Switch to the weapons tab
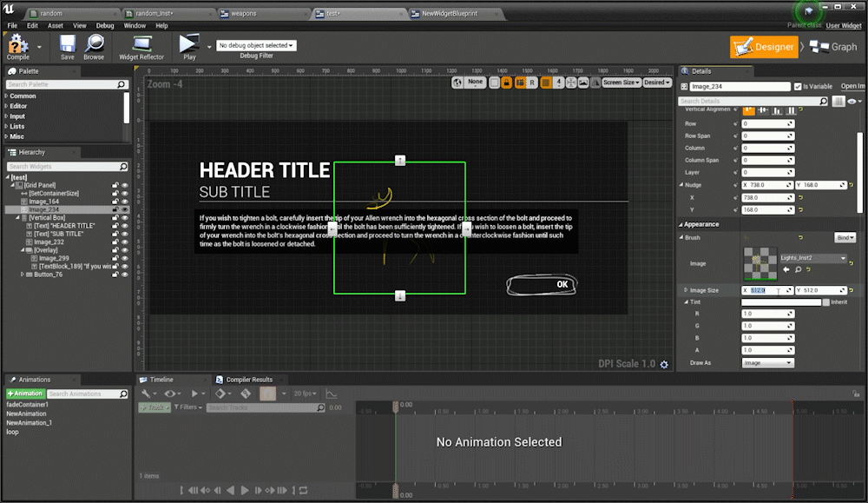 coord(244,13)
